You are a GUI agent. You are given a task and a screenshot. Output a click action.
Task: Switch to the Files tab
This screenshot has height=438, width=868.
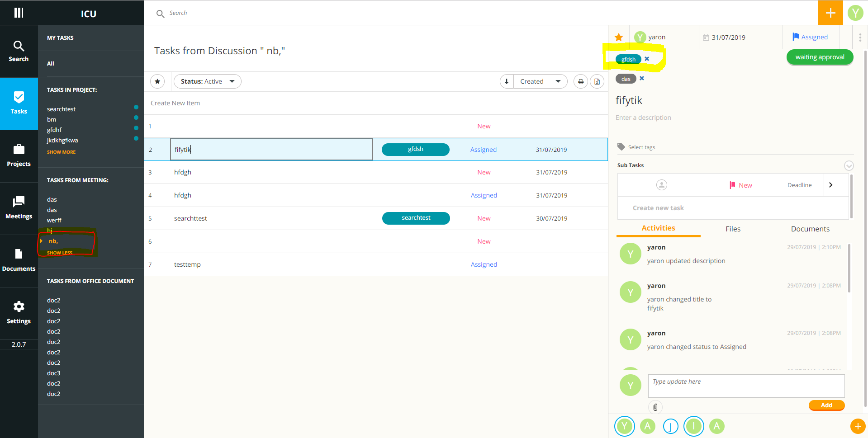coord(733,229)
